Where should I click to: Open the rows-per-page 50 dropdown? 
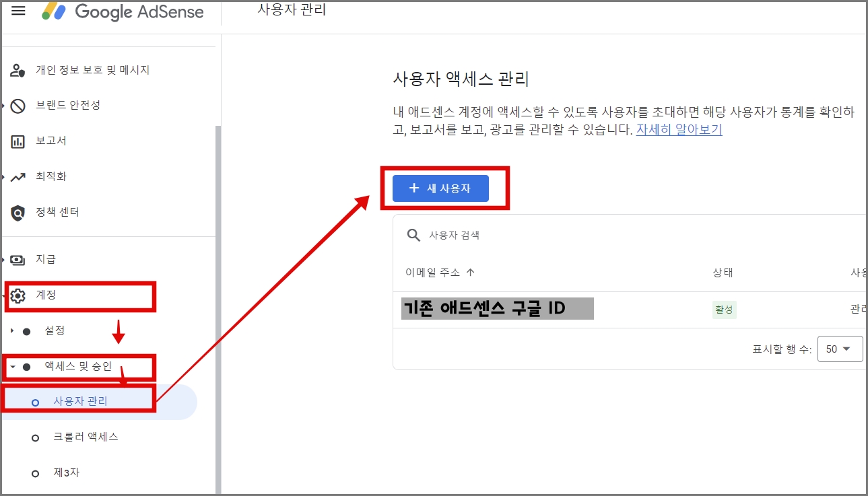click(x=840, y=349)
